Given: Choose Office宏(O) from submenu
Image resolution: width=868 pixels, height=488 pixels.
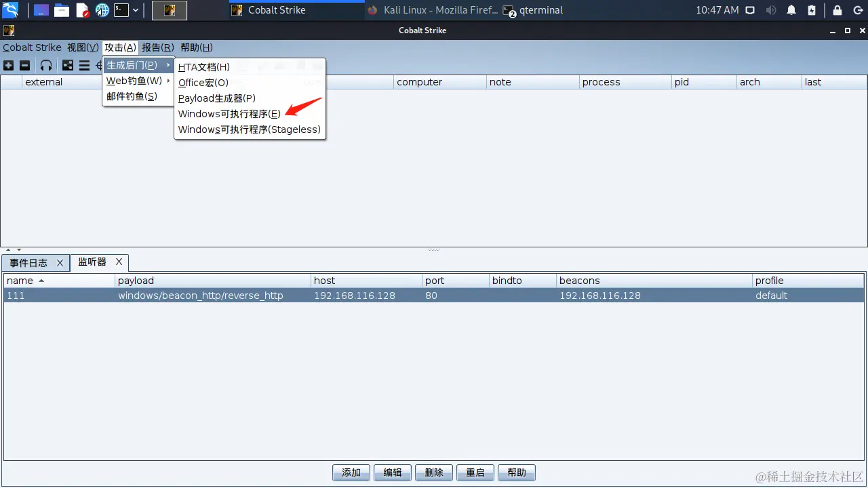Looking at the screenshot, I should pos(250,83).
